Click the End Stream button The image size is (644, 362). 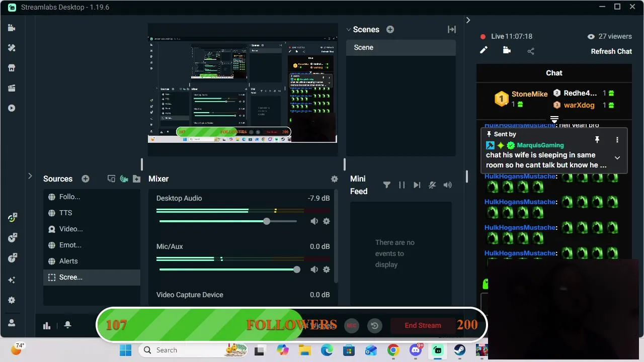pos(423,325)
